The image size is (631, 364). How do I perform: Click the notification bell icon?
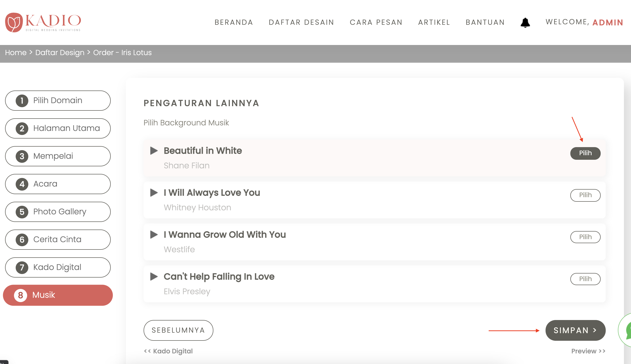(525, 23)
